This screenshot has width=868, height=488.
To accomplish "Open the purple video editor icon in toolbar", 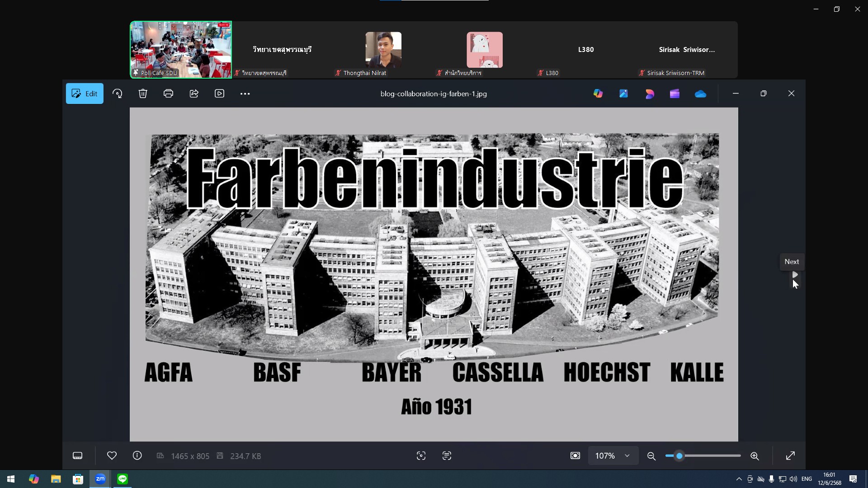I will (x=675, y=94).
